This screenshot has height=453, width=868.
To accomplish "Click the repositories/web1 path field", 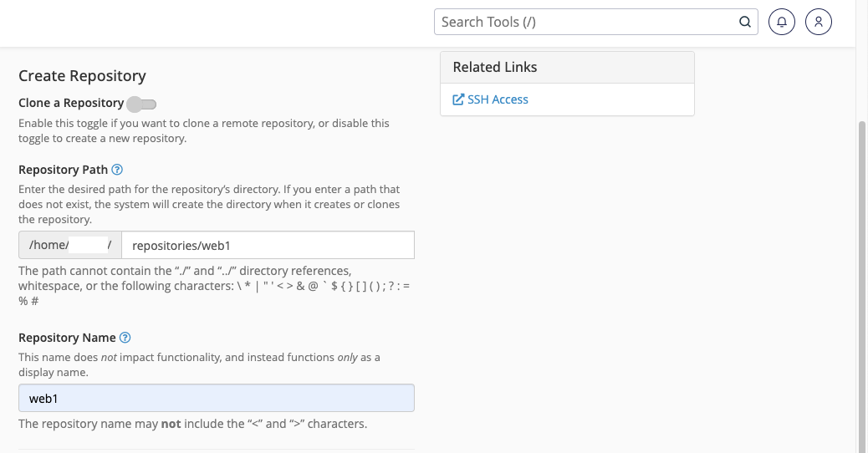I will click(268, 245).
